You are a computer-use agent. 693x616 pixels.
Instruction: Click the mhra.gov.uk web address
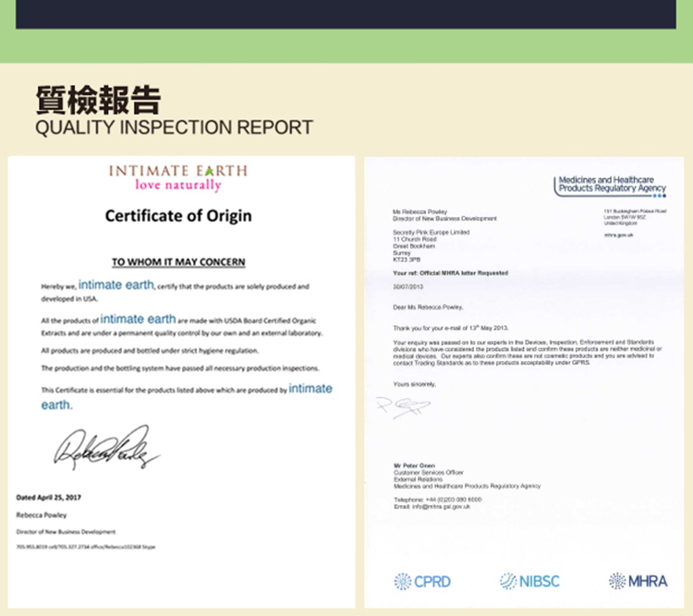(618, 235)
